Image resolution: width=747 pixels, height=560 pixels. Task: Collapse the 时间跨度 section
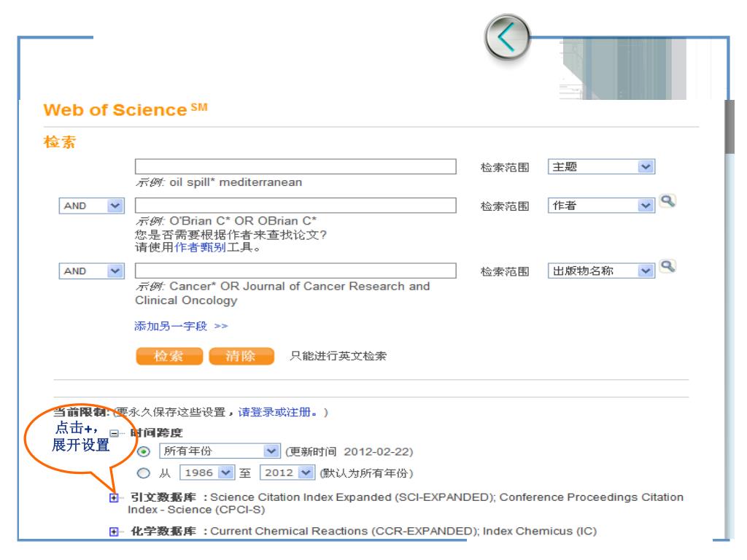(x=114, y=433)
